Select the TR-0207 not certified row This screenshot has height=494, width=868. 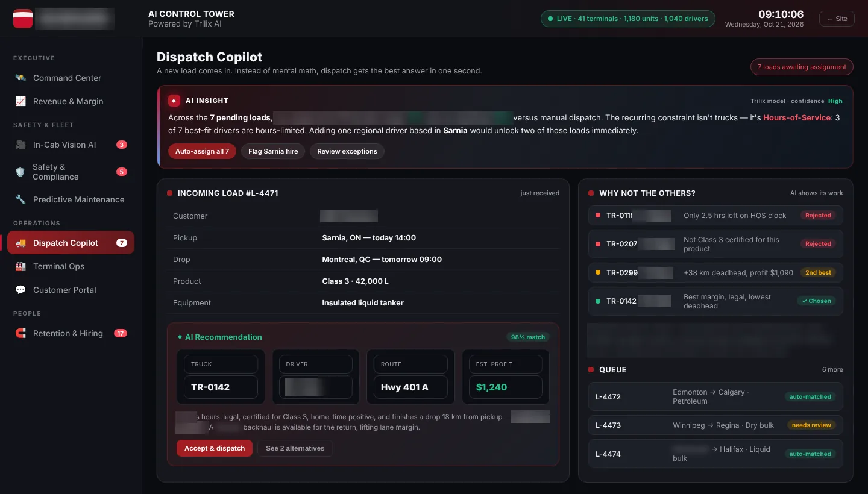(x=715, y=244)
